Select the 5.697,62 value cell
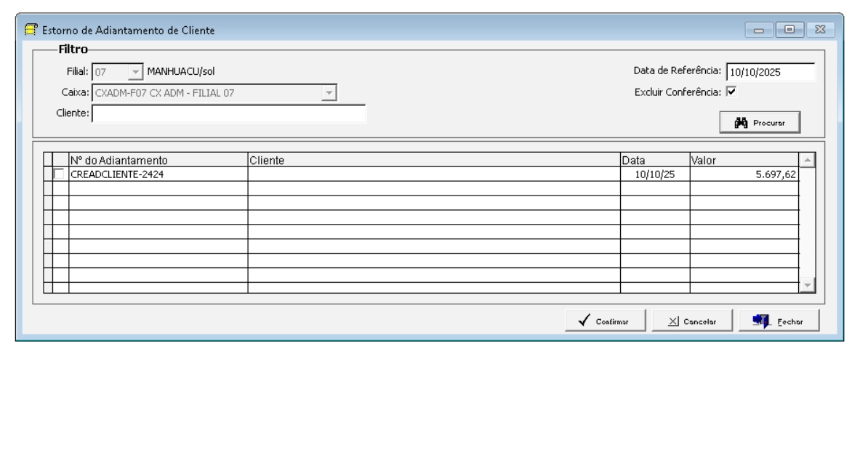868x471 pixels. (x=744, y=174)
